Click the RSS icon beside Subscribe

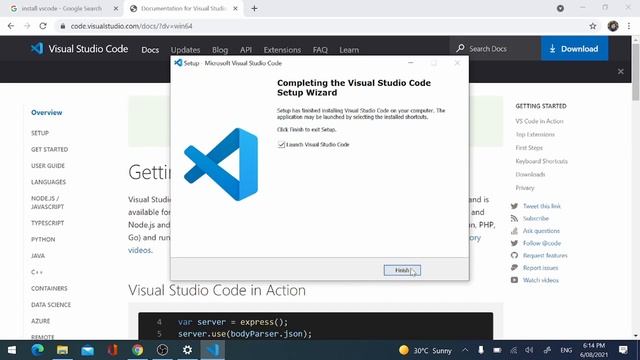click(x=514, y=218)
